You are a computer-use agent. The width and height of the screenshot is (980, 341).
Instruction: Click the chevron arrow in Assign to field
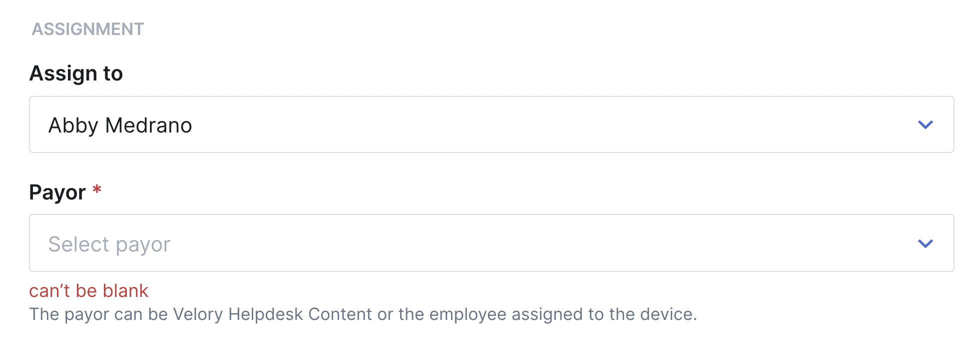(x=925, y=124)
